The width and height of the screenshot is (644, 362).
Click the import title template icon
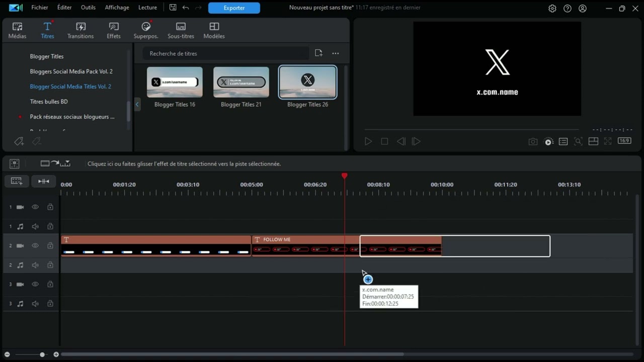point(318,53)
